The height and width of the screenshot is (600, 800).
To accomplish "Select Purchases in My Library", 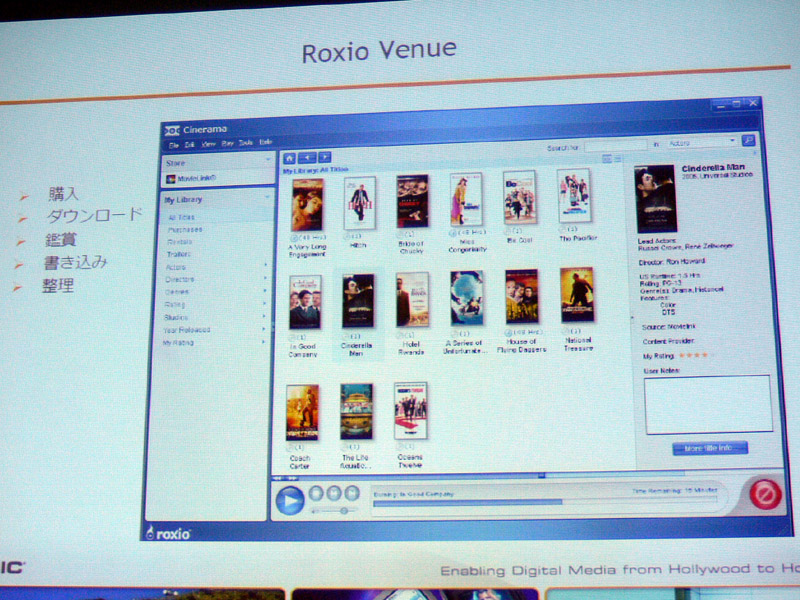I will tap(185, 230).
